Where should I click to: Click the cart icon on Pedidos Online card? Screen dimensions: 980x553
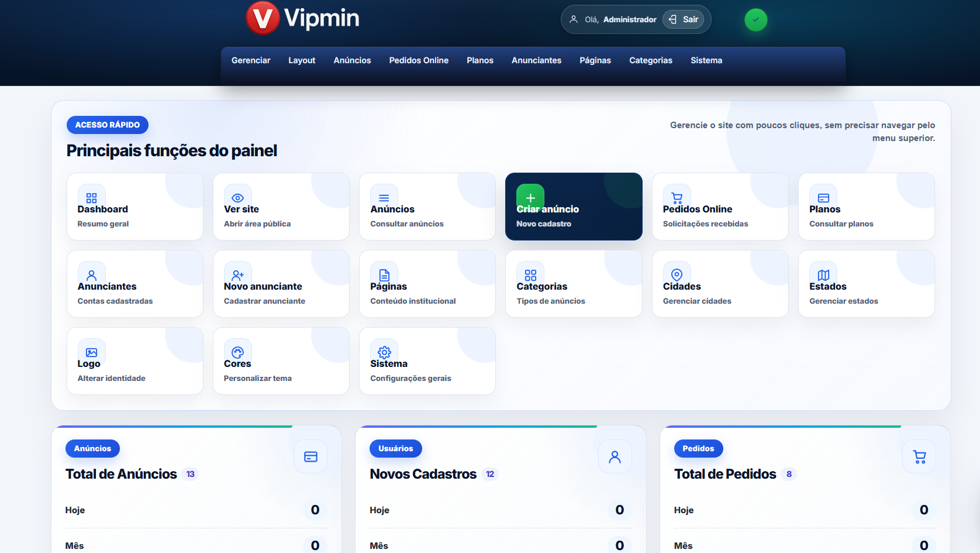click(677, 198)
